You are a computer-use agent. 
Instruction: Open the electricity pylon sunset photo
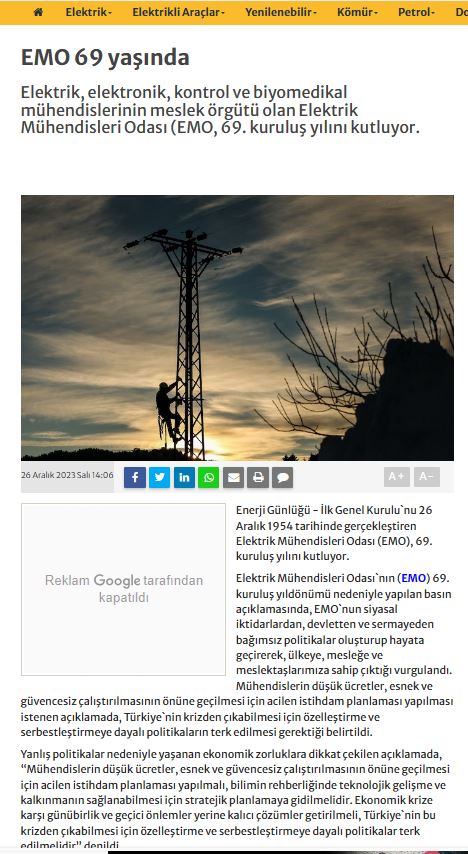click(237, 328)
